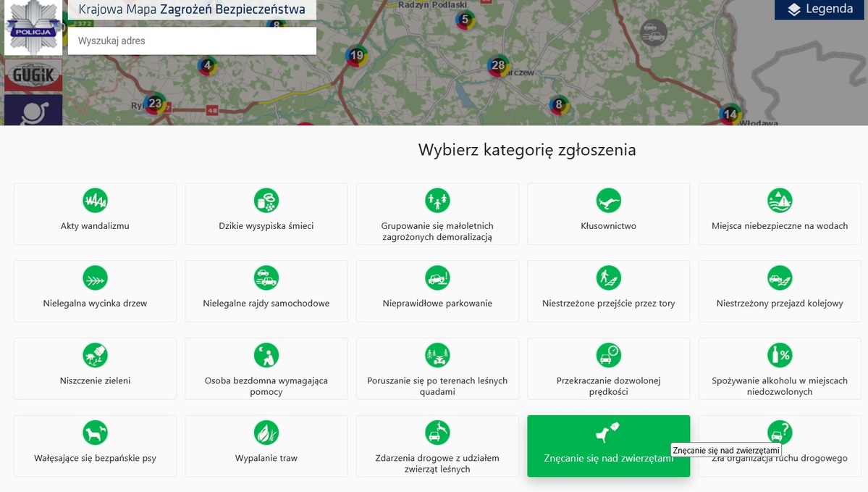The height and width of the screenshot is (492, 868).
Task: Open the GUGIK logo link
Action: pos(33,75)
